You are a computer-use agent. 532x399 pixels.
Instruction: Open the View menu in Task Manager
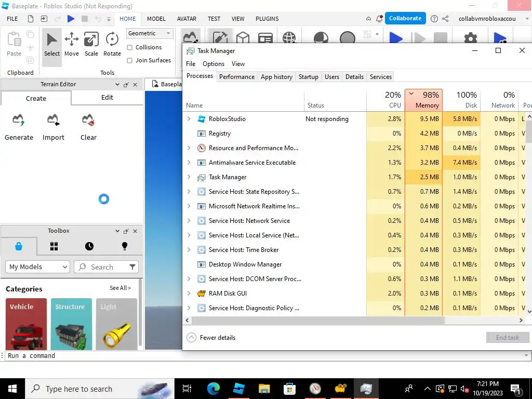[238, 64]
